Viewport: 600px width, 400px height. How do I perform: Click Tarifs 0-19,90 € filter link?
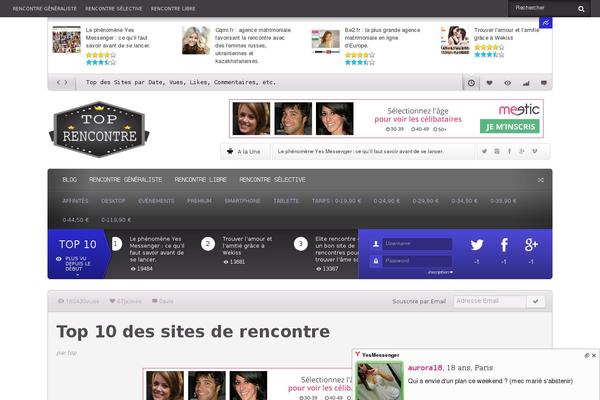[336, 201]
